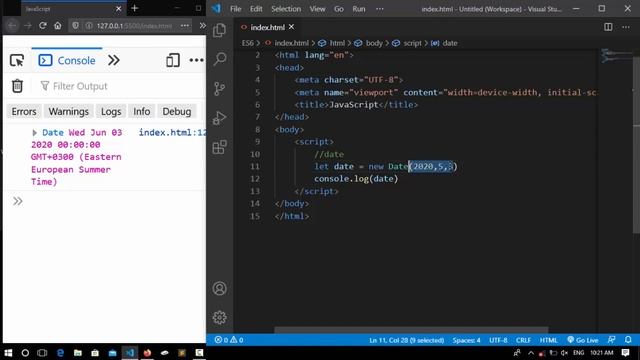Open the feedback icon in status bar

[611, 340]
